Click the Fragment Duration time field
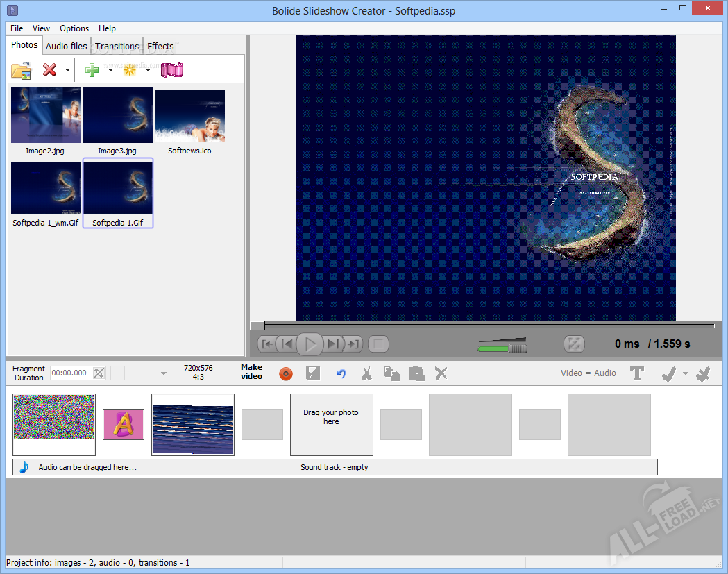This screenshot has height=574, width=728. (70, 373)
